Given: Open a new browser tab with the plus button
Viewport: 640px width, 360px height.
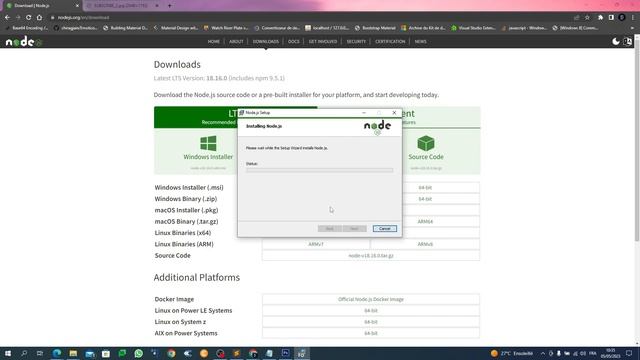Looking at the screenshot, I should (x=169, y=6).
